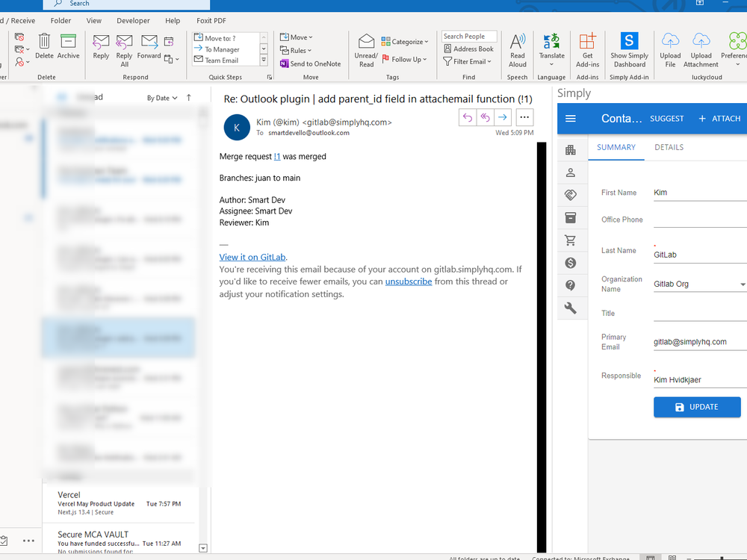
Task: Expand the Organization Name dropdown
Action: [743, 284]
